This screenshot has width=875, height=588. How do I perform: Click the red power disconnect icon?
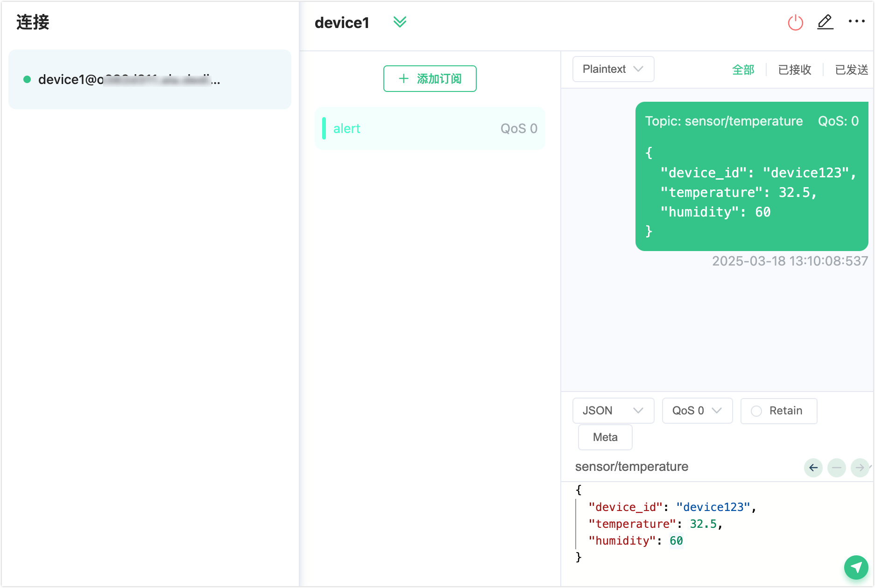click(x=795, y=22)
